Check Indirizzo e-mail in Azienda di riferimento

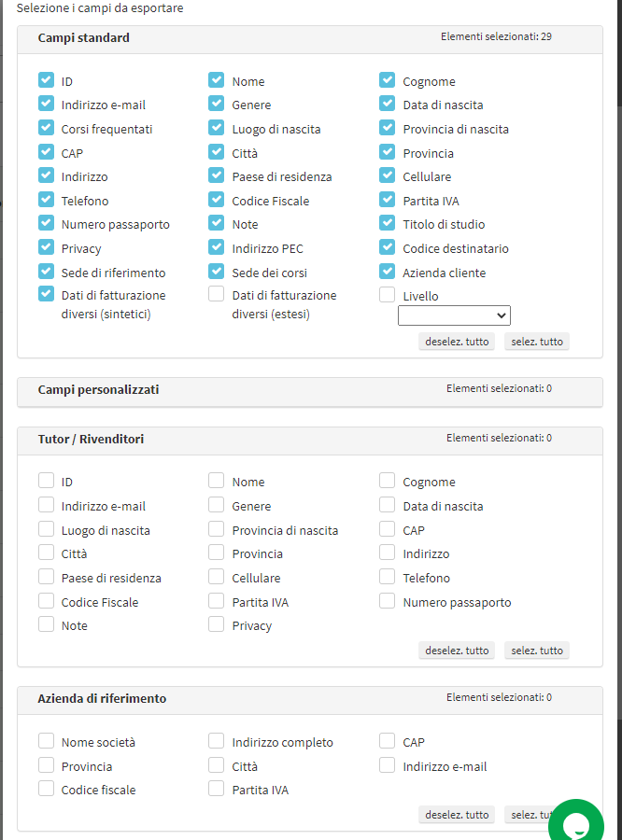coord(387,765)
